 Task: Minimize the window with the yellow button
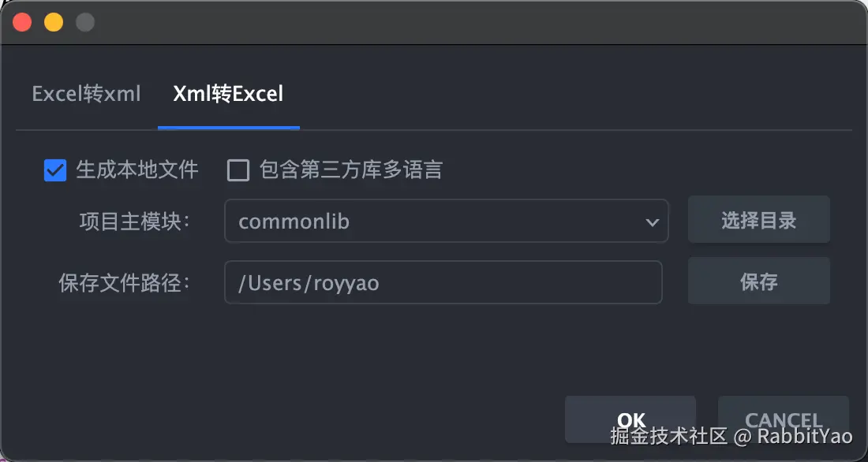[54, 22]
